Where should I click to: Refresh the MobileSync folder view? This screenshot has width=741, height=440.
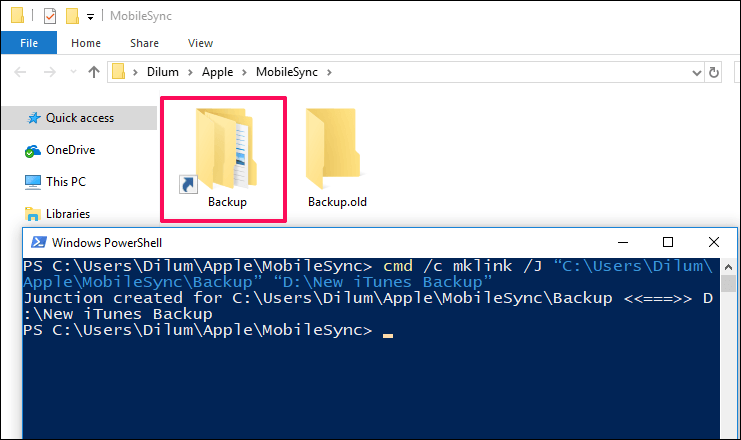[714, 72]
